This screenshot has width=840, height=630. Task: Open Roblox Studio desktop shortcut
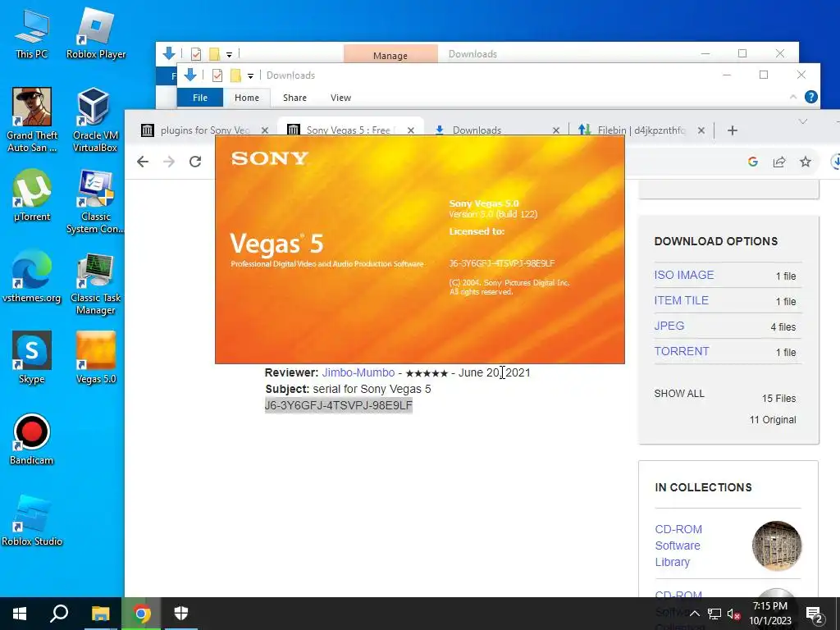click(x=32, y=521)
